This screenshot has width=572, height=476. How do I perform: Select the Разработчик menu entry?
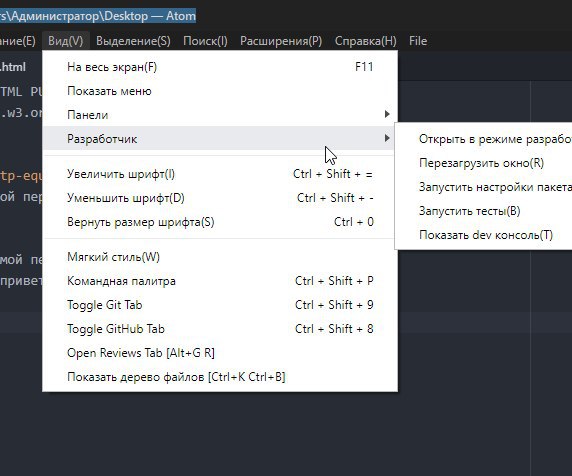click(x=220, y=139)
